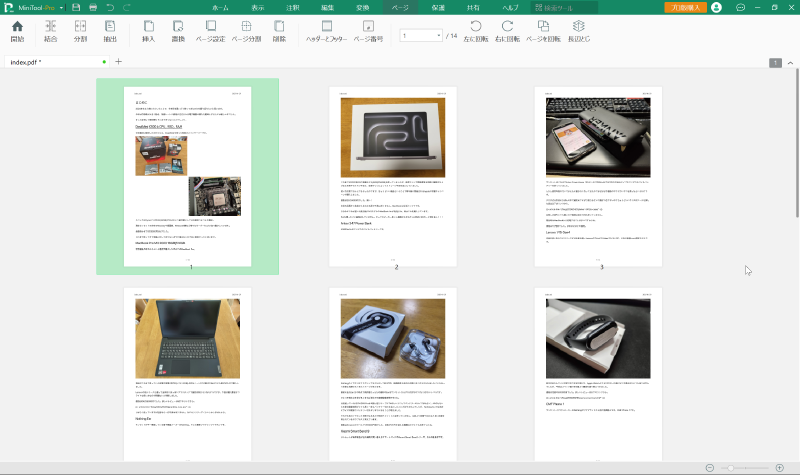Click the zoom slider at bottom right
Screen dimensions: 800x475
(x=744, y=468)
